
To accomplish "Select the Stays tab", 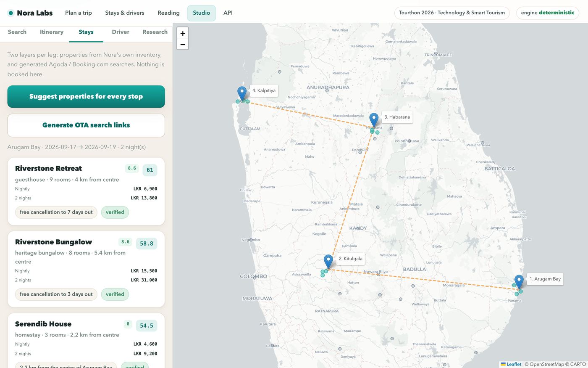I will click(x=86, y=32).
